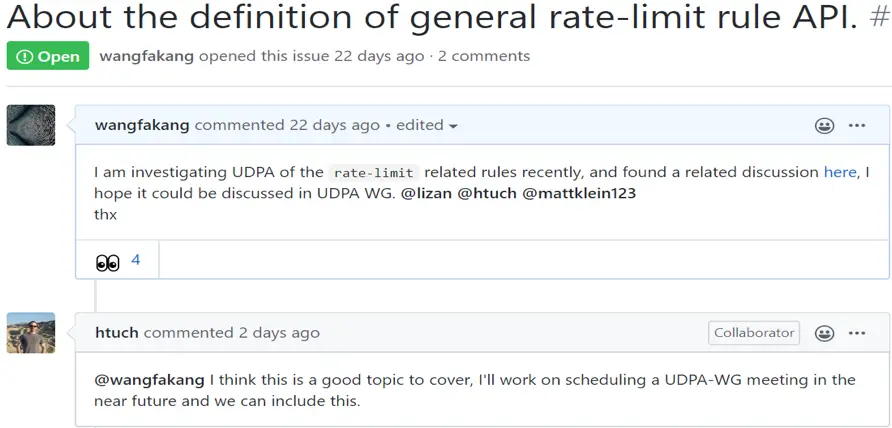Click the green Open status badge
The width and height of the screenshot is (892, 428).
point(48,56)
